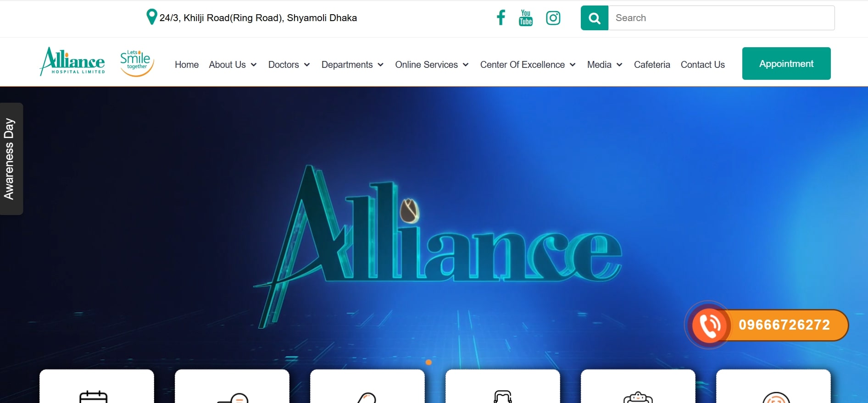Screen dimensions: 868x403
Task: Open the Contact Us page link
Action: (x=702, y=65)
